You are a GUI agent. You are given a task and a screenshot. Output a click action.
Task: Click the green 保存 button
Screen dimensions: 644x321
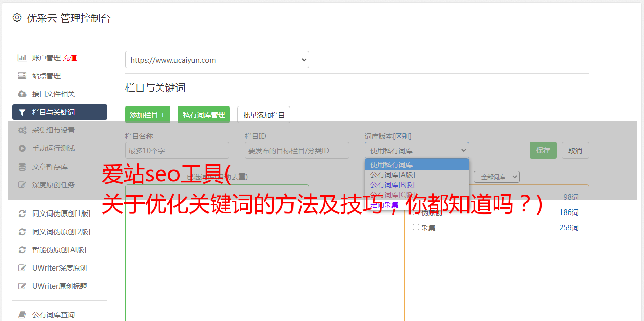[543, 150]
